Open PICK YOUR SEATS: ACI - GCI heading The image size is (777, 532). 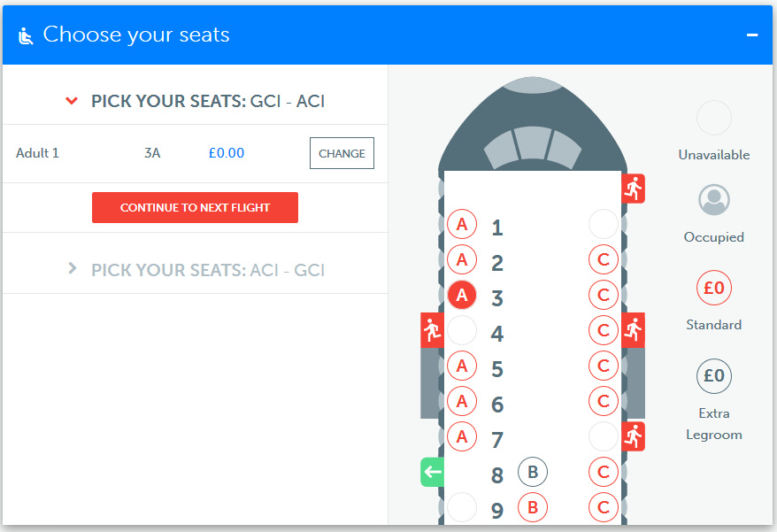point(208,269)
